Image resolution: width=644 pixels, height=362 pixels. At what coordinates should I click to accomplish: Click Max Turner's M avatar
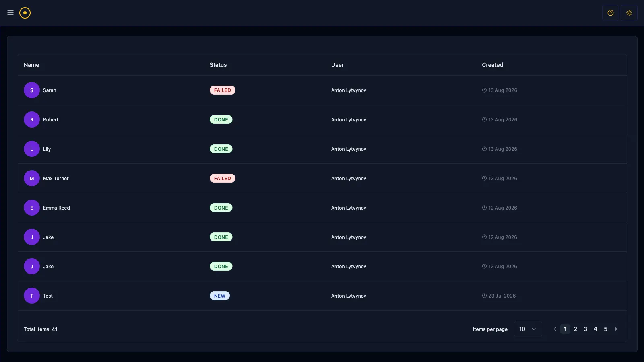tap(32, 178)
